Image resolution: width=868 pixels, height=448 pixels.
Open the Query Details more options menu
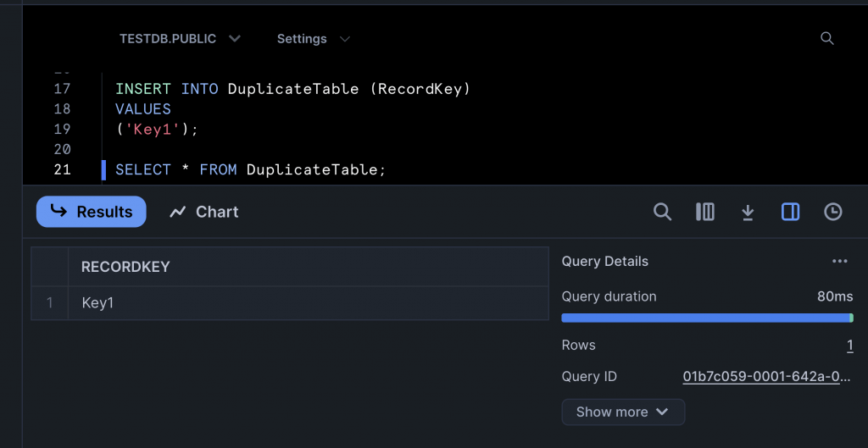pos(839,261)
